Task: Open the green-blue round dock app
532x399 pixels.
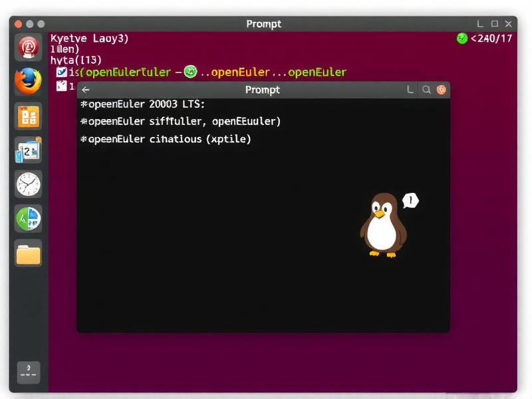Action: (28, 218)
